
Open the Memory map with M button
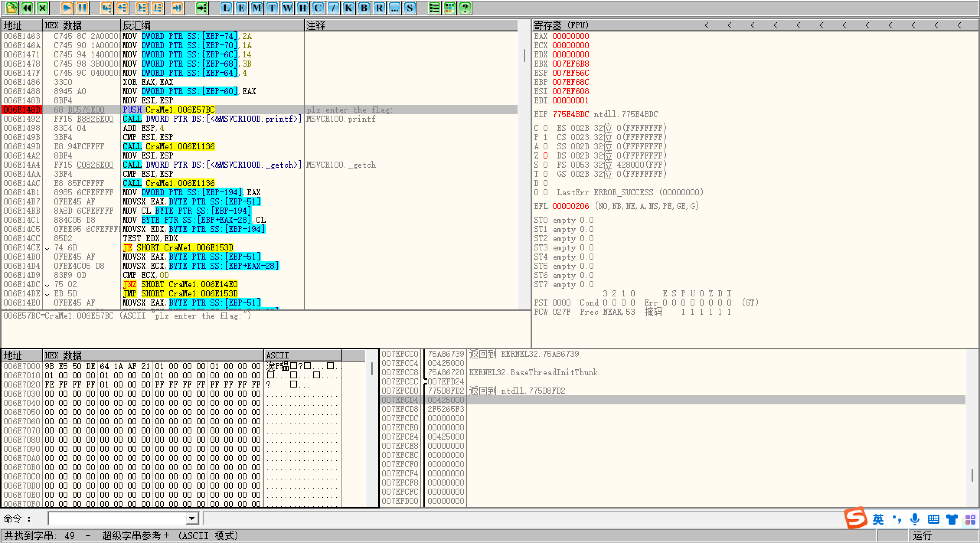(257, 8)
